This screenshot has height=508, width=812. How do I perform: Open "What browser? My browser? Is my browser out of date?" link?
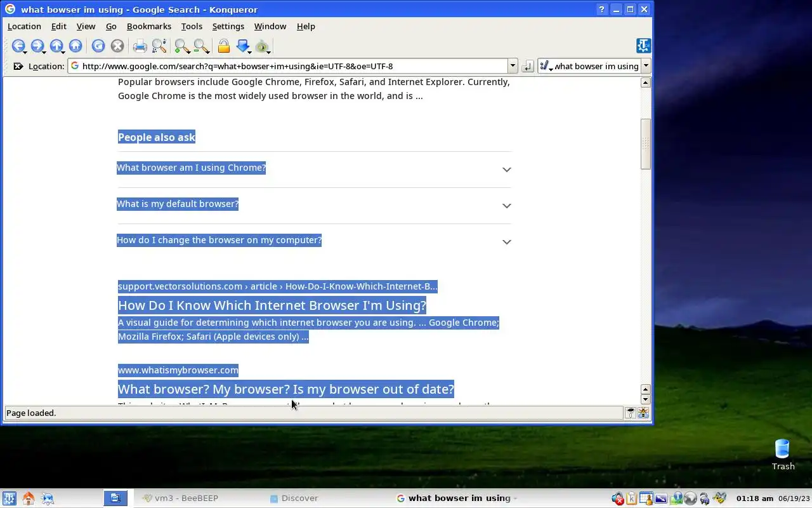[286, 389]
